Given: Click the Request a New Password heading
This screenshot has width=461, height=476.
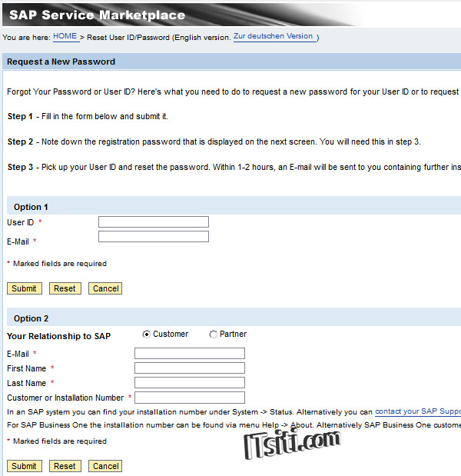Looking at the screenshot, I should [x=61, y=62].
